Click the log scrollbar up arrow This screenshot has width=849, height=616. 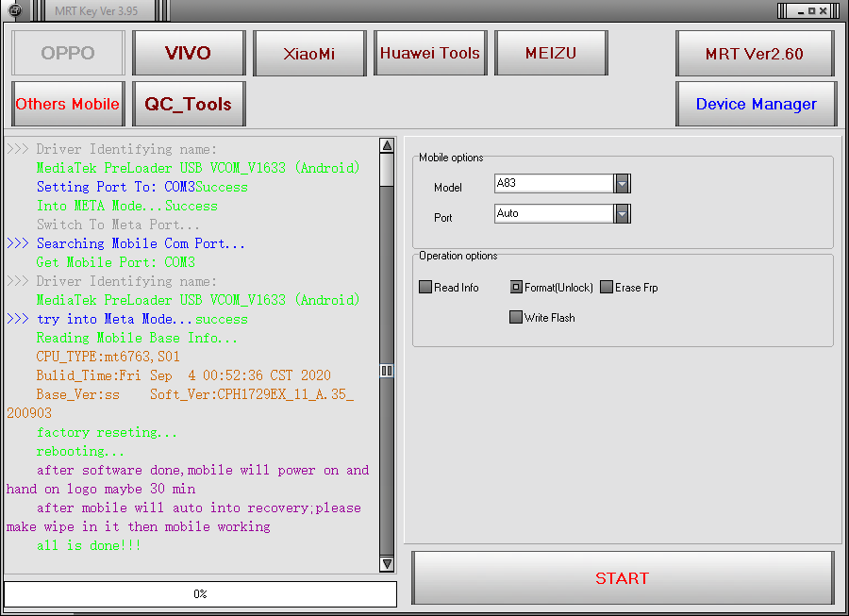387,145
